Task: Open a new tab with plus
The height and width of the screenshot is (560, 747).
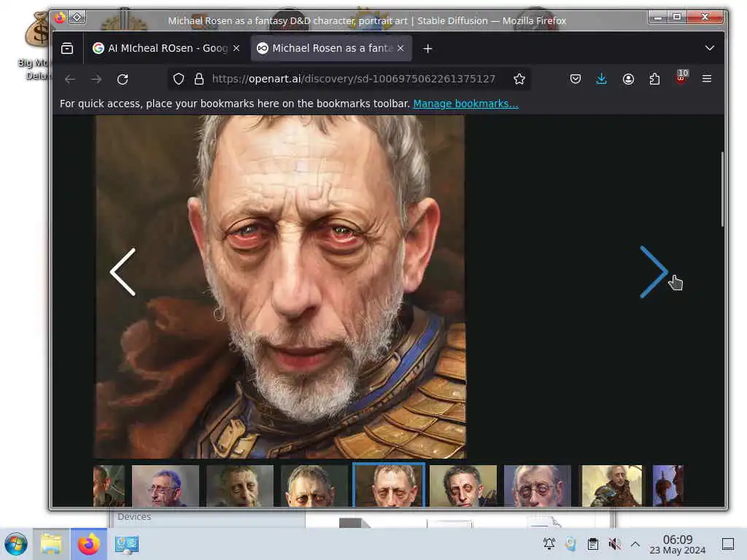Action: tap(427, 49)
